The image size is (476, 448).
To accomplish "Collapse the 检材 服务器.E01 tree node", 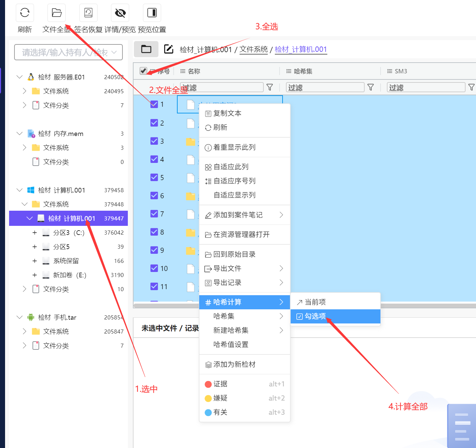I will tap(20, 77).
